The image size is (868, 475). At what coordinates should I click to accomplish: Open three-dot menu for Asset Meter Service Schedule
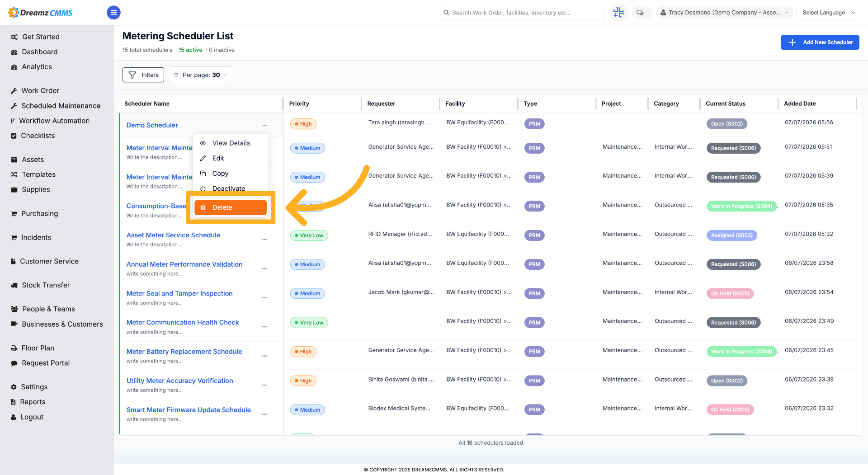[264, 240]
